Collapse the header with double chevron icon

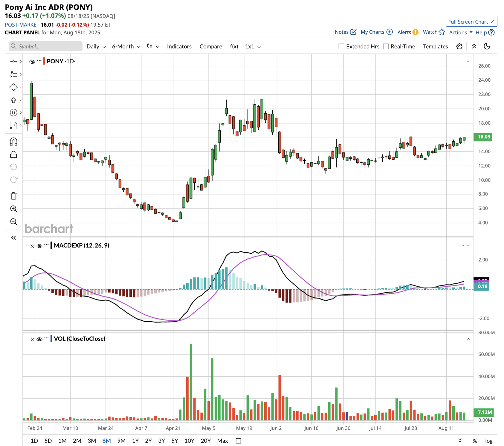[474, 46]
